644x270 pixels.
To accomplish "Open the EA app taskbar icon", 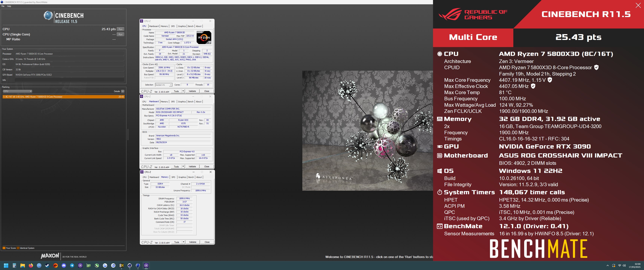I will pyautogui.click(x=55, y=265).
